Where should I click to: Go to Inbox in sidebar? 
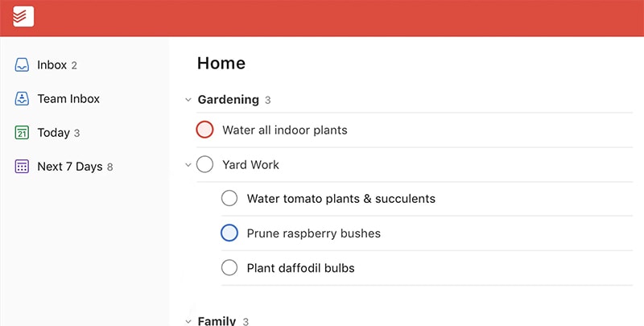coord(52,65)
